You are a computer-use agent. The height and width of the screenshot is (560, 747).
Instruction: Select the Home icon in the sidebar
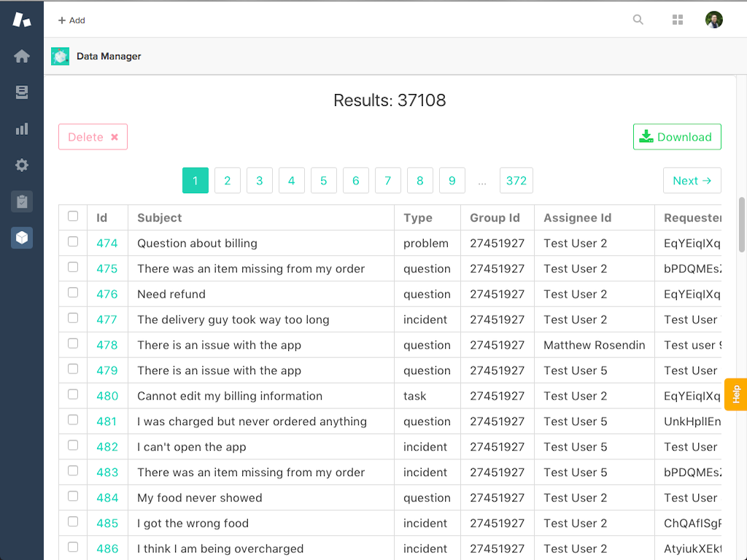click(x=22, y=55)
